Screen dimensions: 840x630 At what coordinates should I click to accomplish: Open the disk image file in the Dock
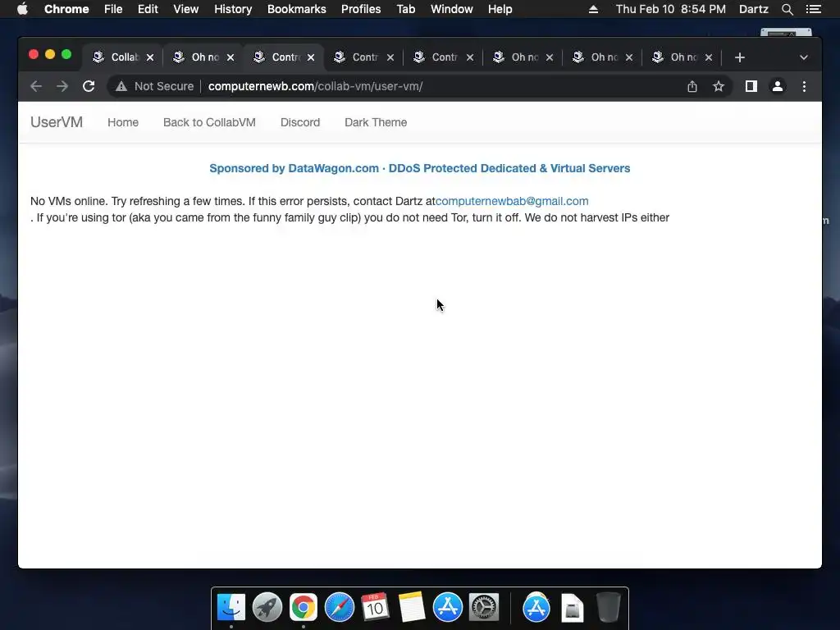572,608
